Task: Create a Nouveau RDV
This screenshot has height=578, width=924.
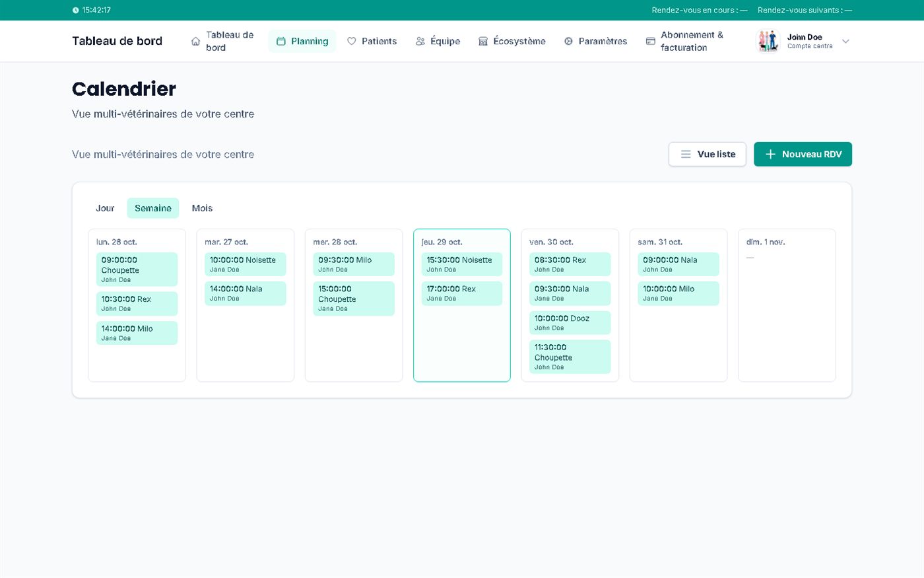Action: click(x=803, y=154)
